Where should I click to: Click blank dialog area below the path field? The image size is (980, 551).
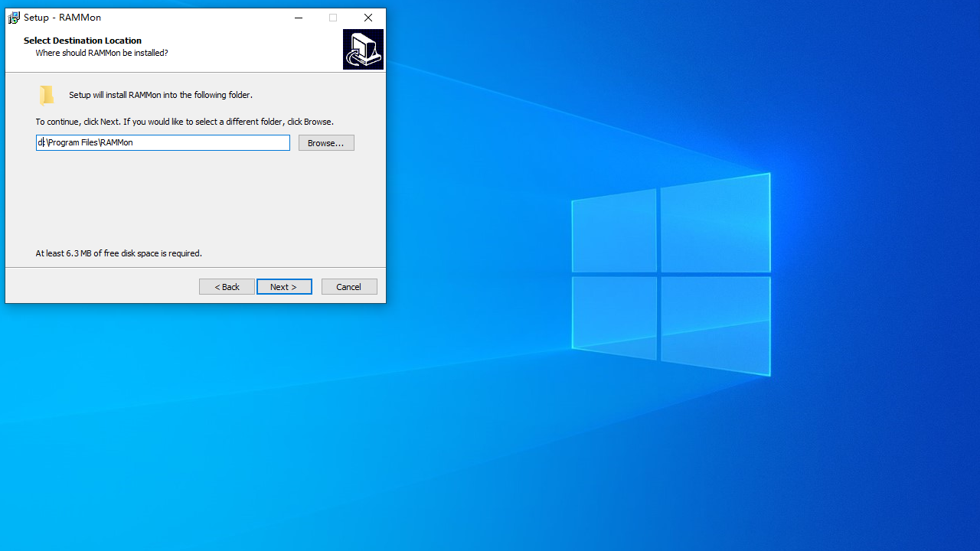[x=191, y=199]
